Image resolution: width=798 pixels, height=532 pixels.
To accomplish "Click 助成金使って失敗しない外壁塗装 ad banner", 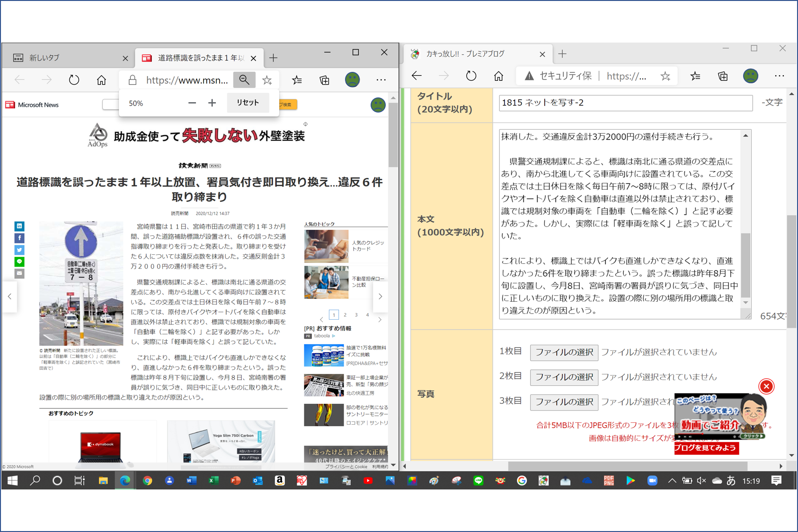I will (196, 136).
